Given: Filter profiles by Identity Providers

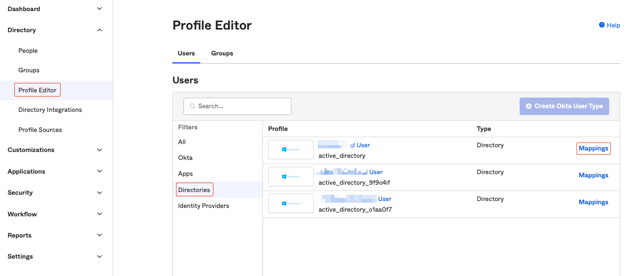Looking at the screenshot, I should coord(203,206).
